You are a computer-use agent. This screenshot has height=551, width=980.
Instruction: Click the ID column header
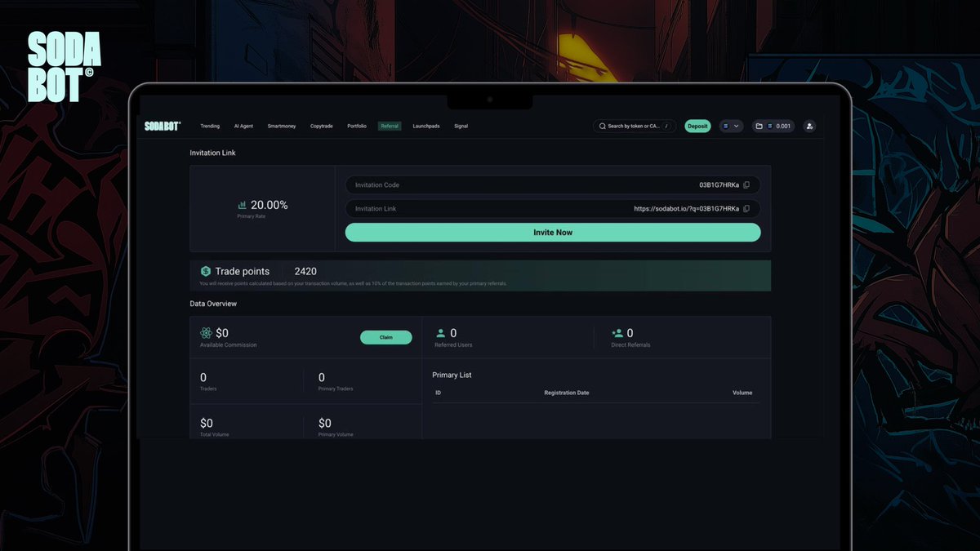[439, 393]
